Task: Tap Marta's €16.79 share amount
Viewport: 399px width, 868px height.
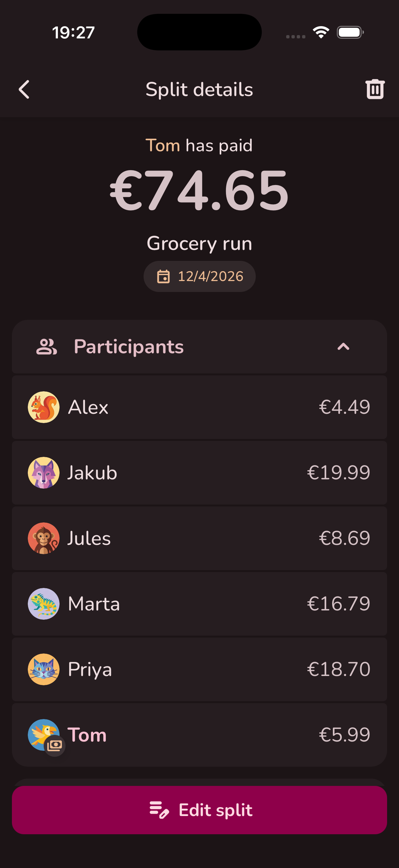Action: pyautogui.click(x=338, y=603)
